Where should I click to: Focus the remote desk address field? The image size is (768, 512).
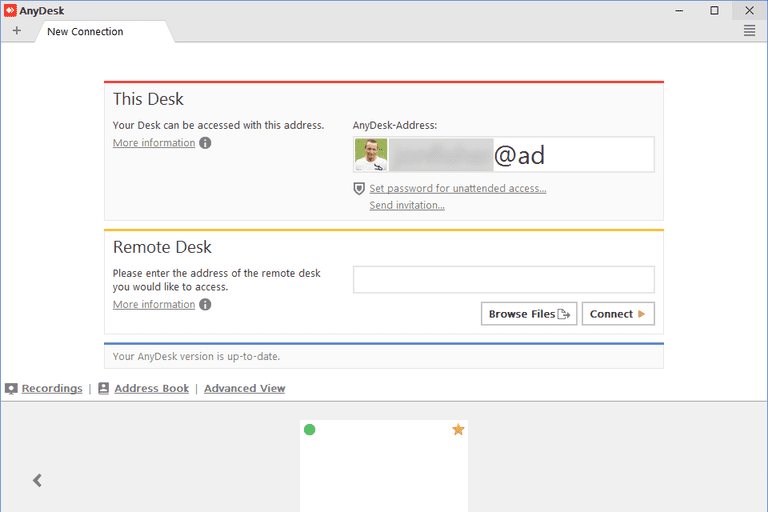click(x=503, y=279)
